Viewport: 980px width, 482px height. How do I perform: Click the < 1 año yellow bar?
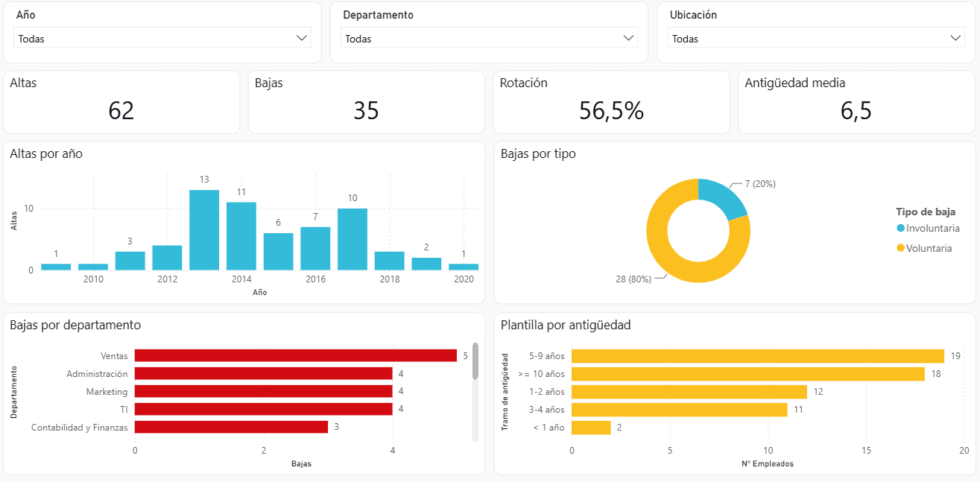click(591, 427)
